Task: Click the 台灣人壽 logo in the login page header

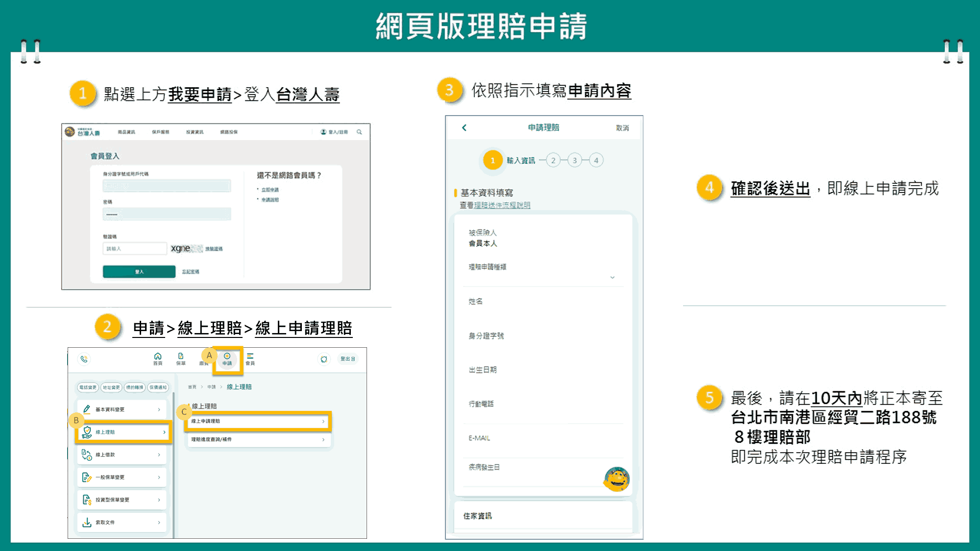Action: point(82,132)
